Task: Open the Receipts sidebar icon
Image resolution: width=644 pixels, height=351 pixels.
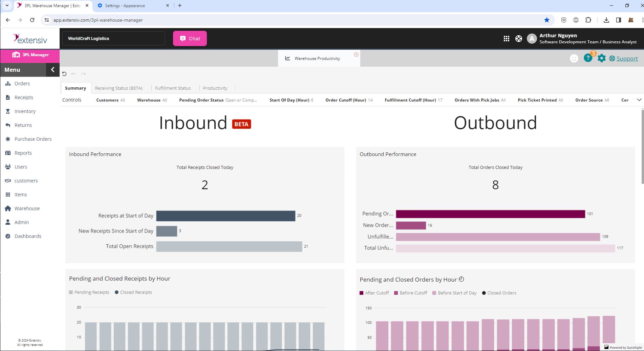Action: (8, 97)
